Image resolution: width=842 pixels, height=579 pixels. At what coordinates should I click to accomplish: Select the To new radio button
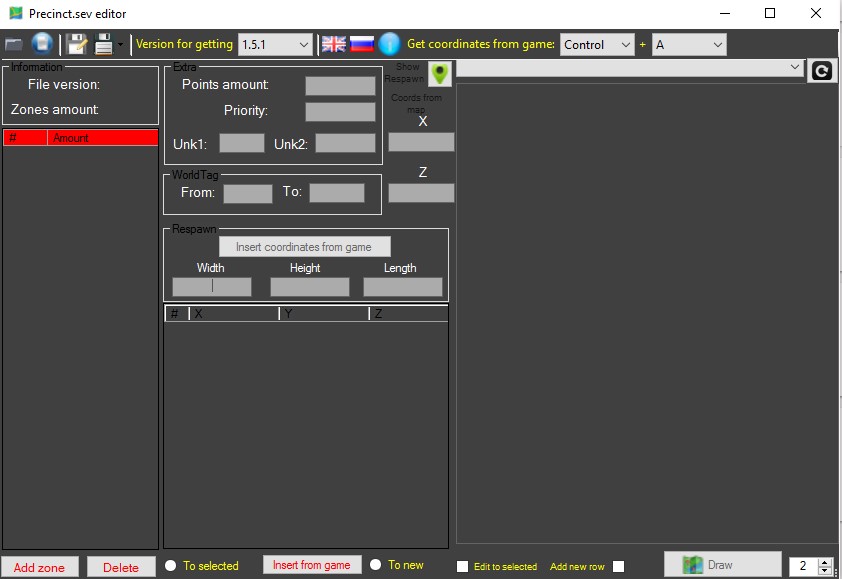click(376, 565)
